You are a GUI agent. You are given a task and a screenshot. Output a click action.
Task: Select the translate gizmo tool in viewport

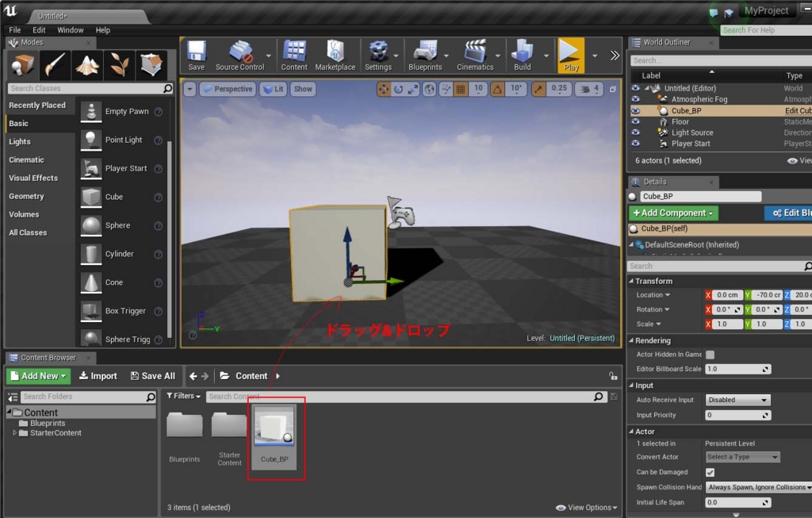click(384, 89)
